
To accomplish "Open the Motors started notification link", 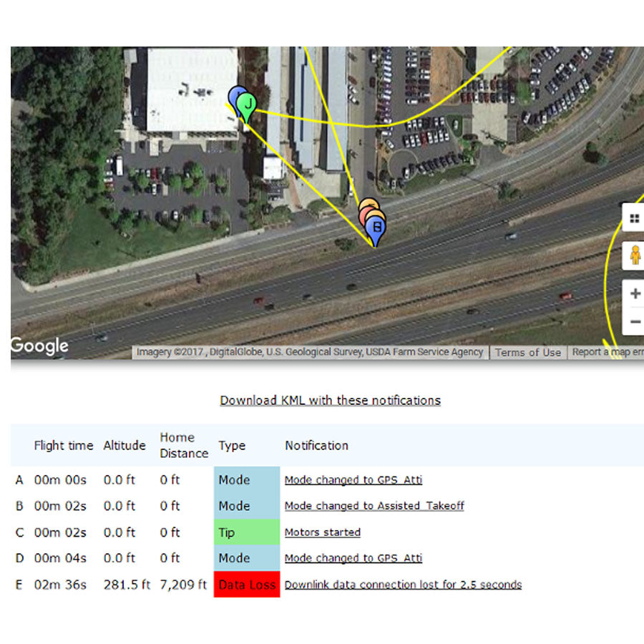I will tap(322, 532).
